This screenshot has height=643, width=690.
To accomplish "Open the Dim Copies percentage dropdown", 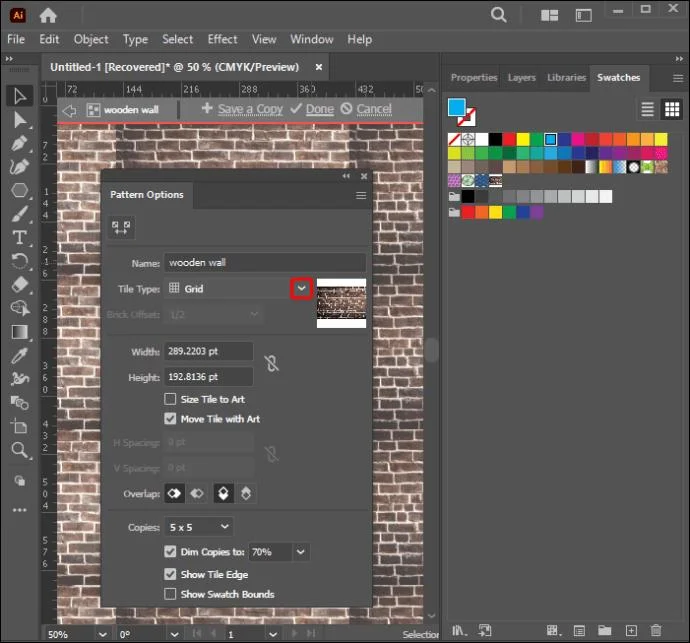I will (301, 551).
